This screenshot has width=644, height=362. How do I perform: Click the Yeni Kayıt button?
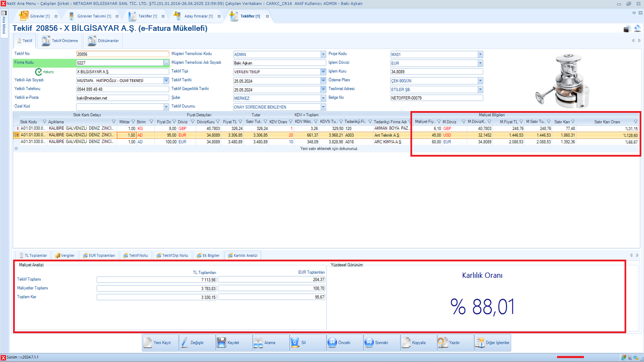[160, 343]
